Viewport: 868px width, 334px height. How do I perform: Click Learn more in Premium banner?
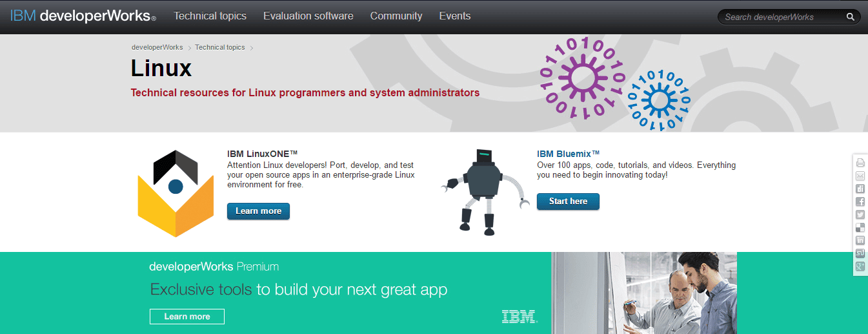coord(187,317)
